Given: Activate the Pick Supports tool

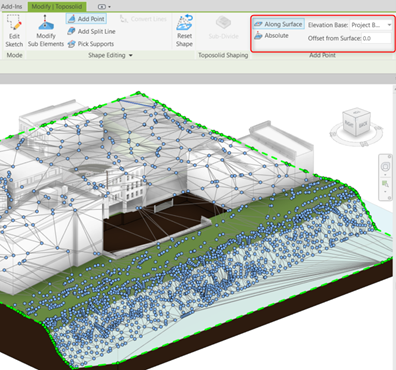Looking at the screenshot, I should [91, 44].
